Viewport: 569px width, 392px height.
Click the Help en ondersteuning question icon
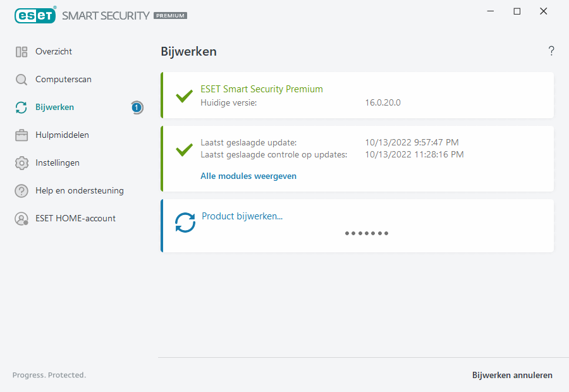(x=21, y=191)
